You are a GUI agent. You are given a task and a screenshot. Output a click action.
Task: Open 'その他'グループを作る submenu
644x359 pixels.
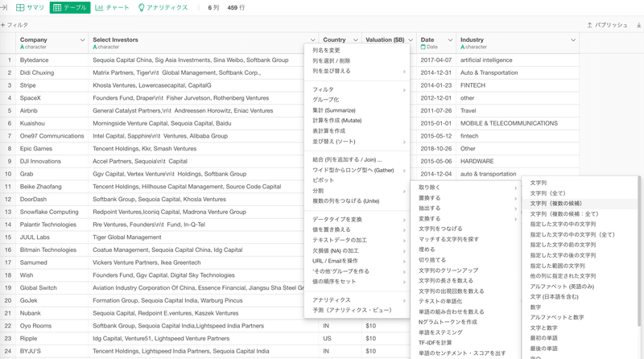[x=357, y=271]
